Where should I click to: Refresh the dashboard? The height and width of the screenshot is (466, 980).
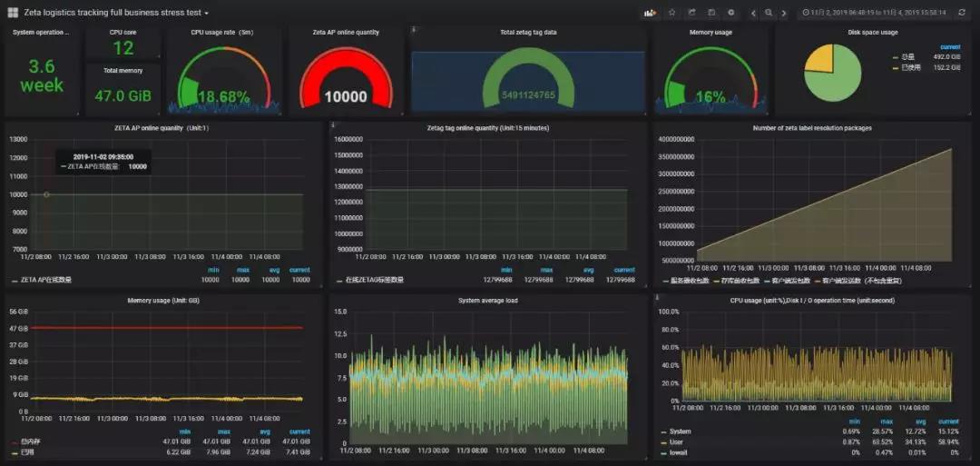point(962,13)
